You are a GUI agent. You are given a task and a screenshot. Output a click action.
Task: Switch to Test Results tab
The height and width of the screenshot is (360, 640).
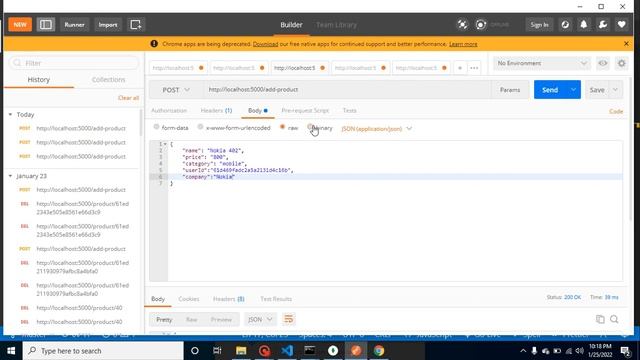pyautogui.click(x=276, y=299)
